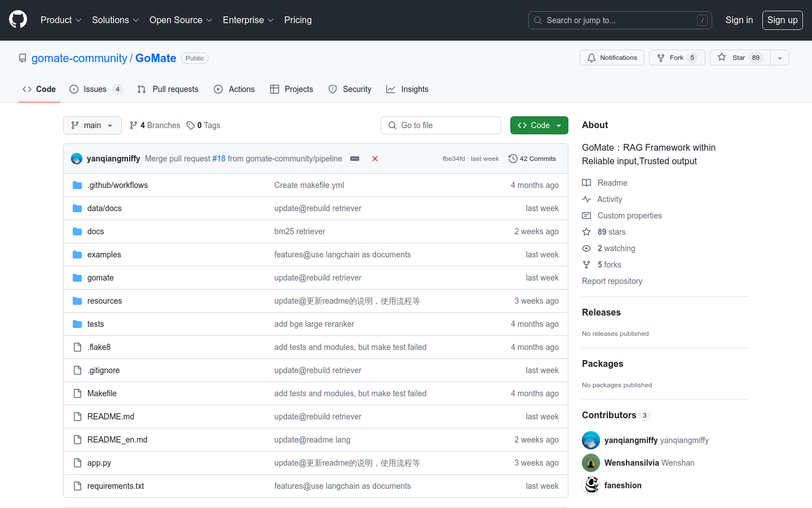Click the GitHub logo icon
Viewport: 812px width, 508px height.
point(18,20)
